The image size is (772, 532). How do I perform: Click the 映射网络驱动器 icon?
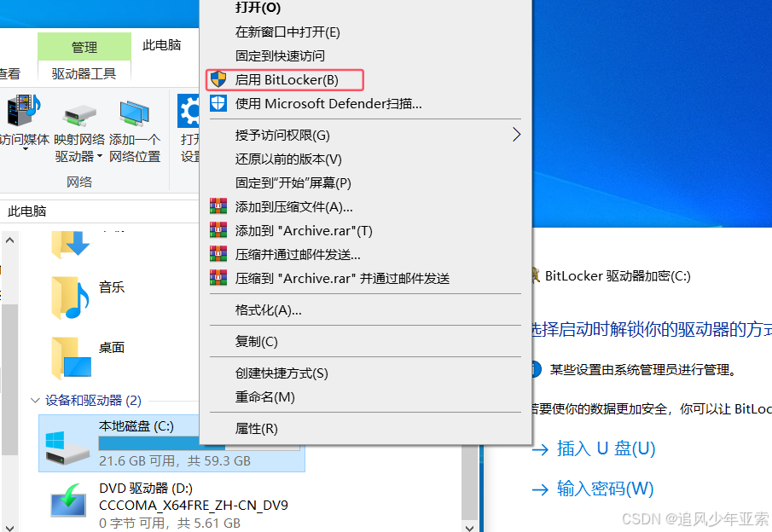79,114
